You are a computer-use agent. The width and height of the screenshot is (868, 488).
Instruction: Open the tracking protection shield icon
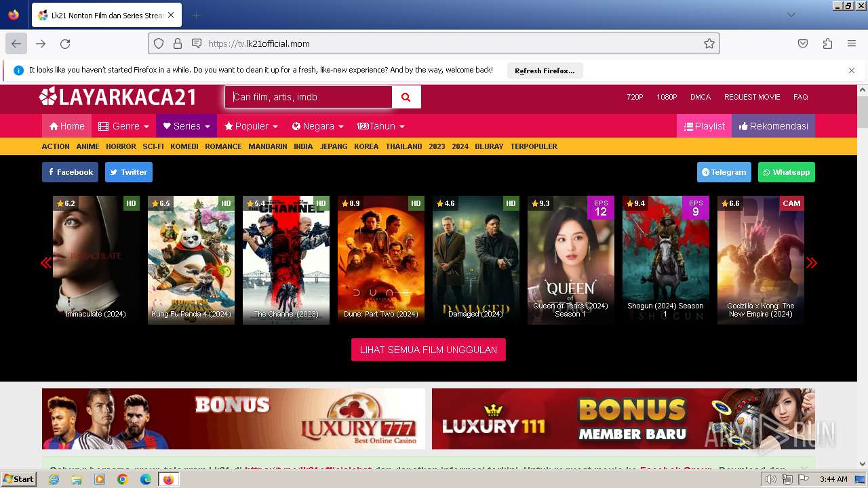pos(159,43)
